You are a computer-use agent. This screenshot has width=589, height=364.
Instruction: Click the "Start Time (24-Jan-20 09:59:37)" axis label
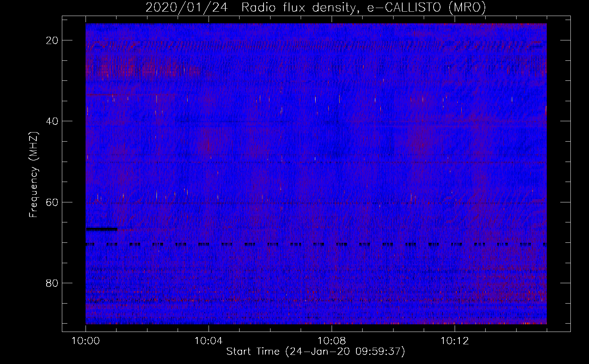(x=316, y=352)
